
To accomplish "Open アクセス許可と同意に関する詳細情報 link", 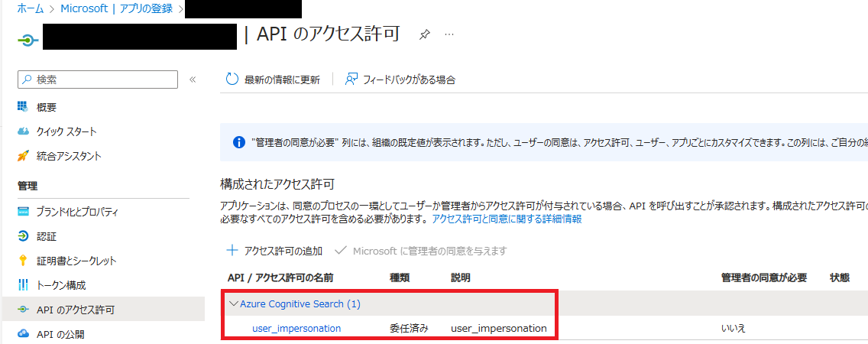I will pos(507,219).
